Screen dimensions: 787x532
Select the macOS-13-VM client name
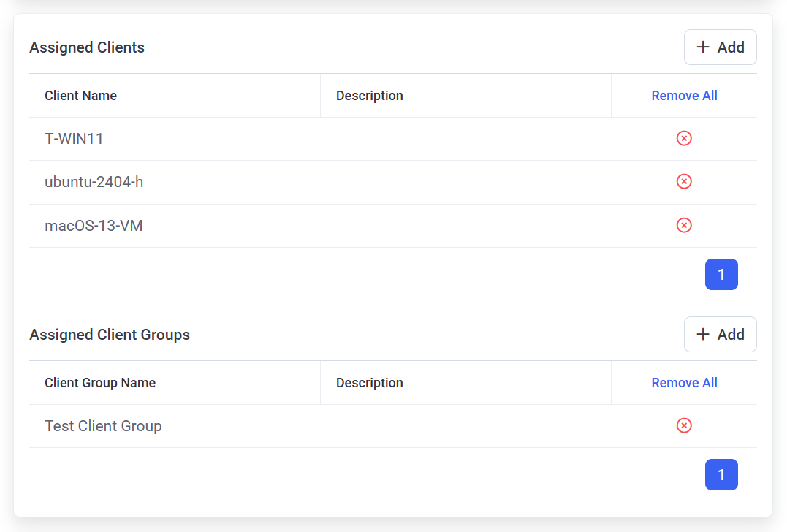(94, 226)
